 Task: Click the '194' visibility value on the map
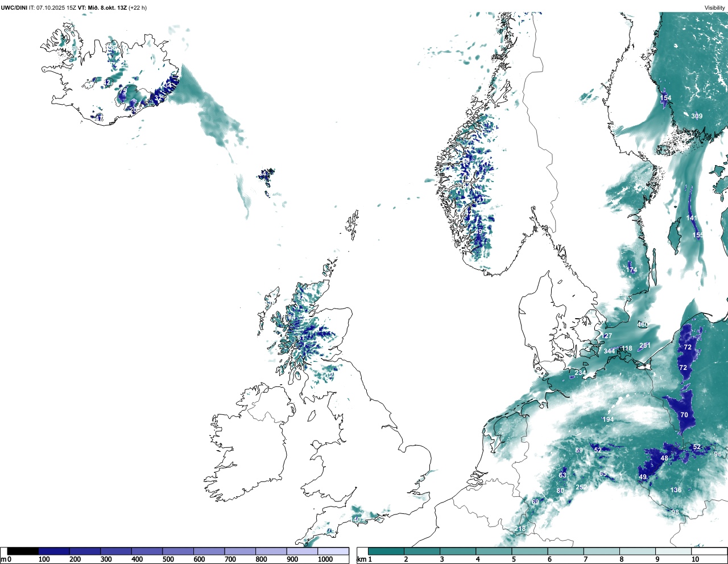608,419
